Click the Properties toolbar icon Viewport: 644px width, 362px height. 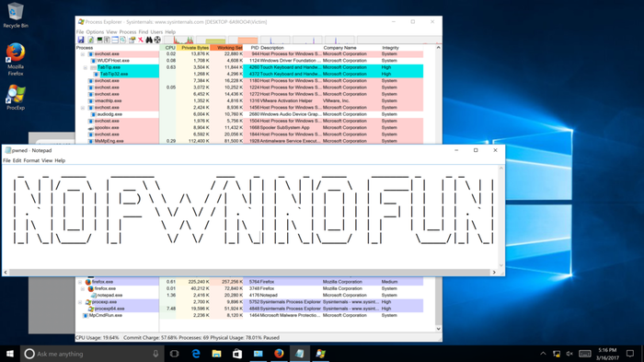pos(132,40)
